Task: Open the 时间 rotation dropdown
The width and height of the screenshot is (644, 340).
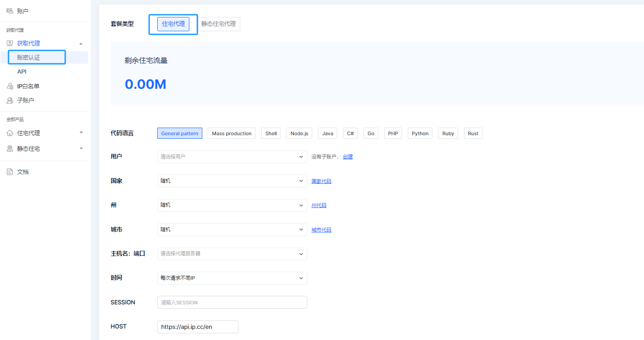Action: coord(232,278)
